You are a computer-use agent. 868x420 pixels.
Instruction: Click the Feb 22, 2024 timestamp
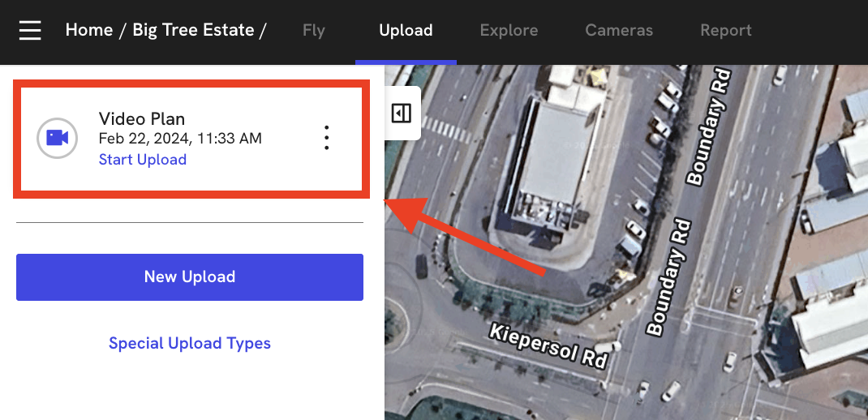180,139
